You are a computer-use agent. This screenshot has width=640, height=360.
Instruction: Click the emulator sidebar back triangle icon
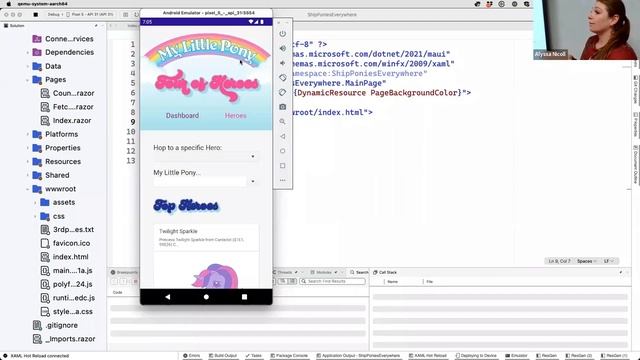coord(282,136)
